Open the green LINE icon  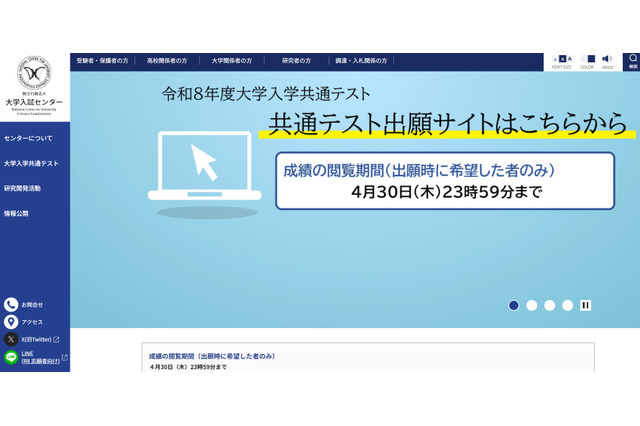[x=11, y=357]
